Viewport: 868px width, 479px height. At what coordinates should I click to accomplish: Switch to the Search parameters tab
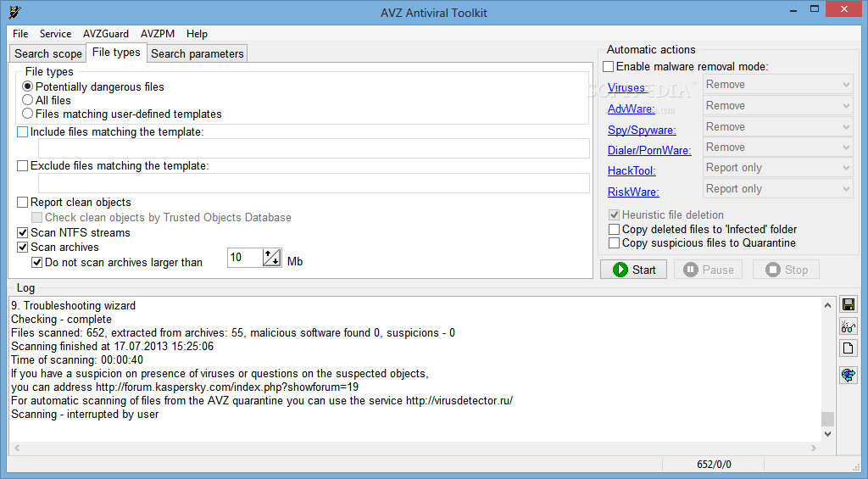coord(197,53)
